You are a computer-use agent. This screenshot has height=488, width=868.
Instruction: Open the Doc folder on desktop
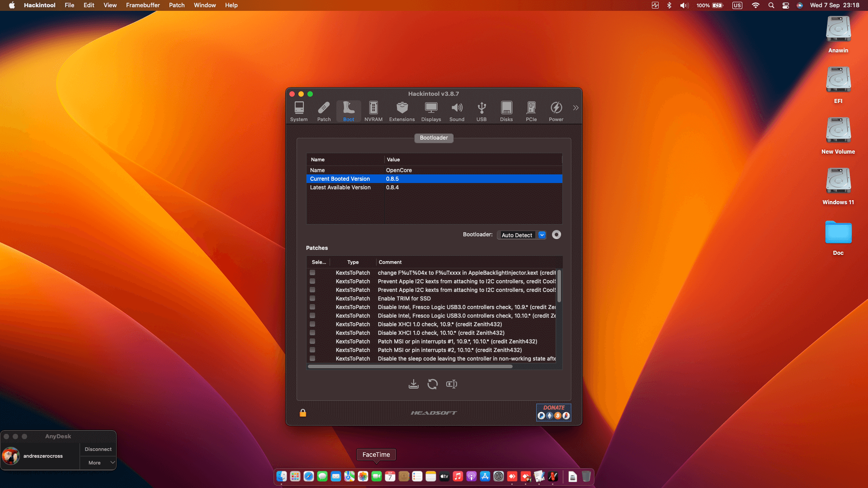click(x=838, y=237)
